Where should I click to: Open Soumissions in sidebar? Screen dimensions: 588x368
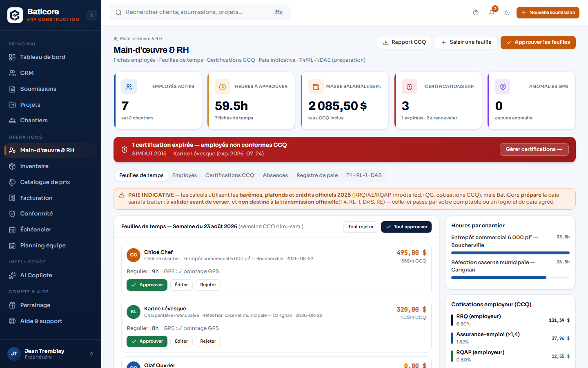51,89
